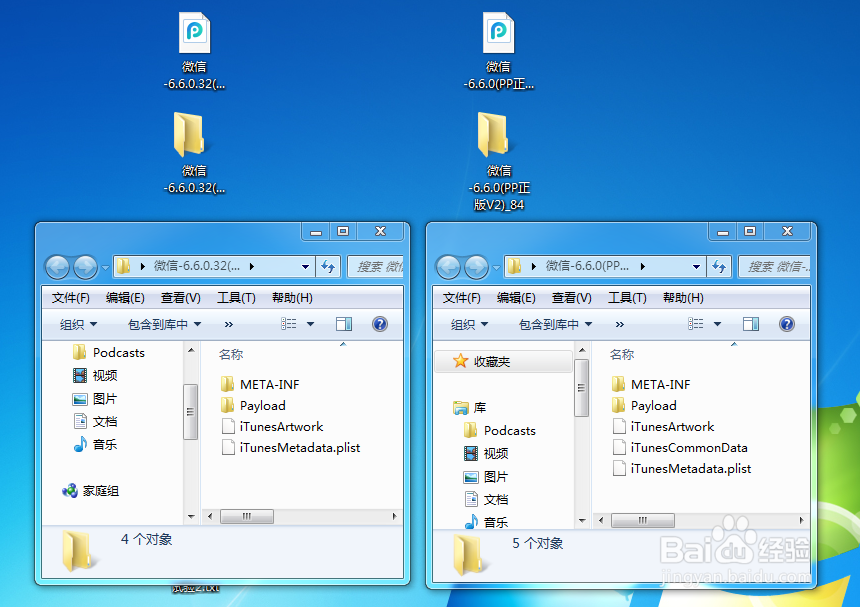Open 查看(V) menu in left window
Screen dimensions: 860x607
point(180,298)
